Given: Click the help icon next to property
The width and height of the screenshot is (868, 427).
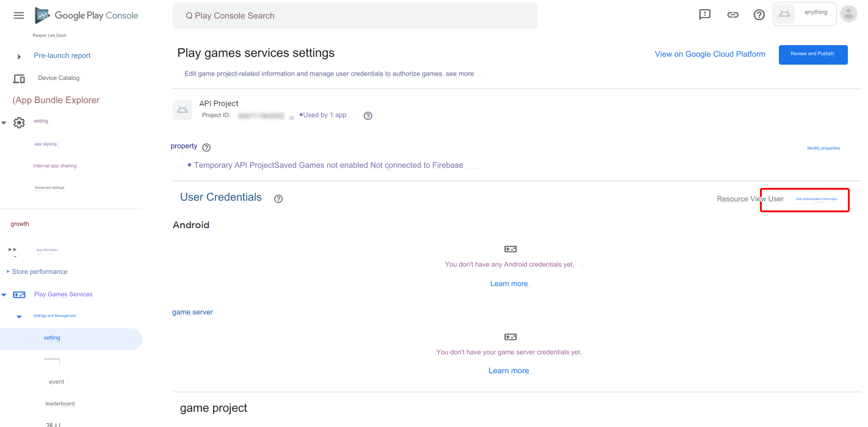Looking at the screenshot, I should pyautogui.click(x=206, y=148).
